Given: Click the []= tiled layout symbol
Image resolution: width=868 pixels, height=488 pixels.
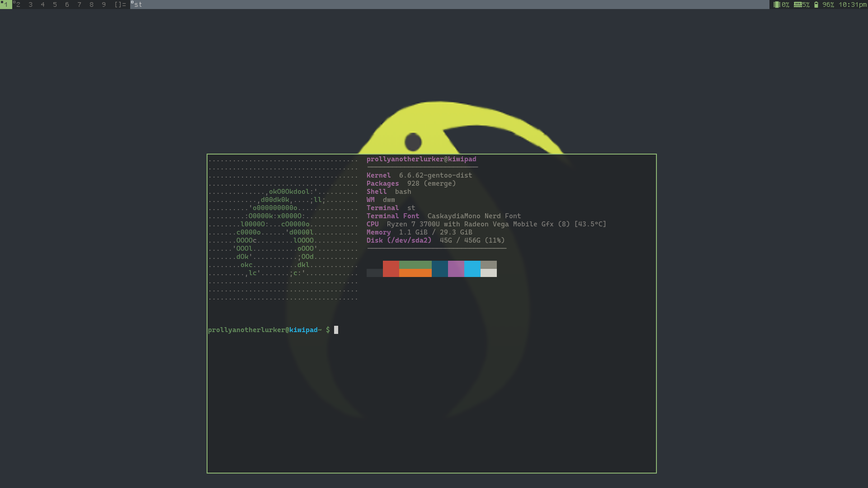Looking at the screenshot, I should tap(120, 5).
